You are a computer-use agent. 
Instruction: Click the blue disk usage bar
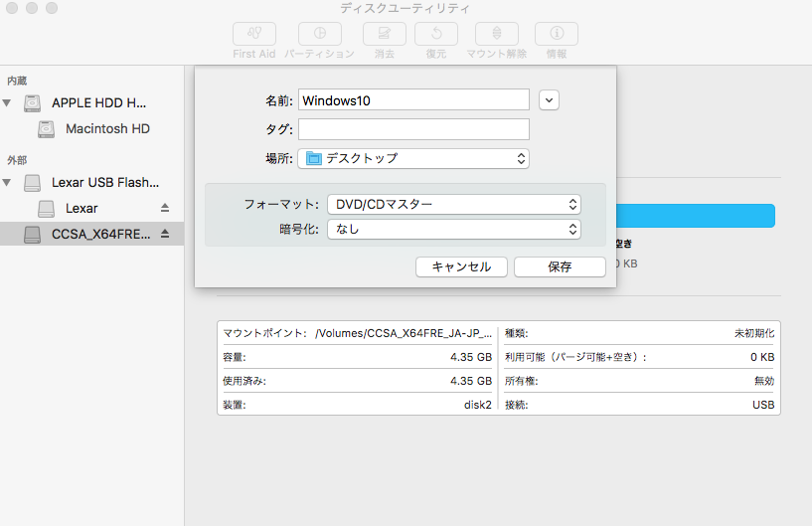(696, 216)
